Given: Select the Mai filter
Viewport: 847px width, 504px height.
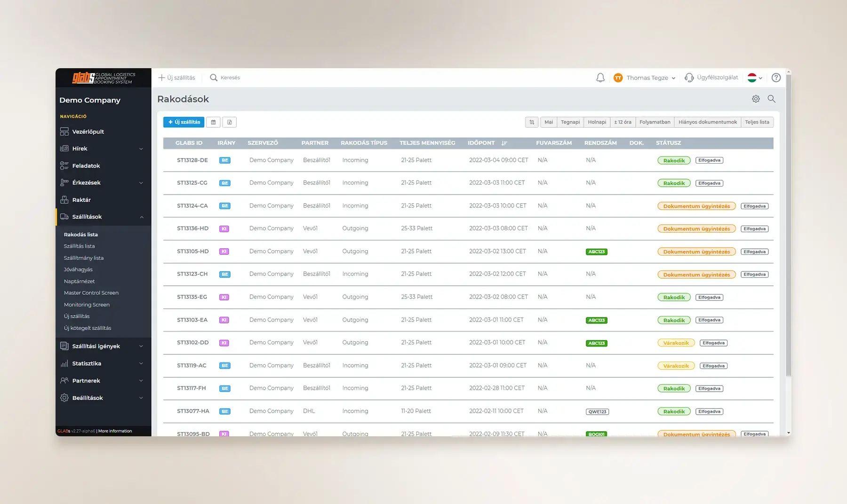Looking at the screenshot, I should (x=549, y=122).
